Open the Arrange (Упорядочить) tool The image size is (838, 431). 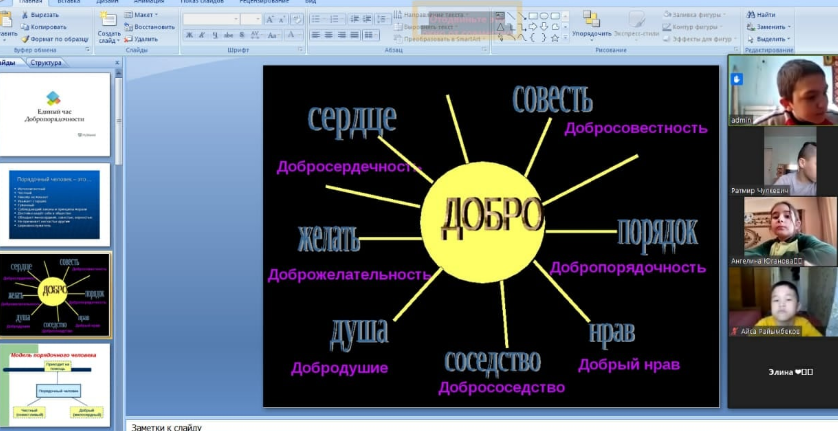tap(592, 26)
